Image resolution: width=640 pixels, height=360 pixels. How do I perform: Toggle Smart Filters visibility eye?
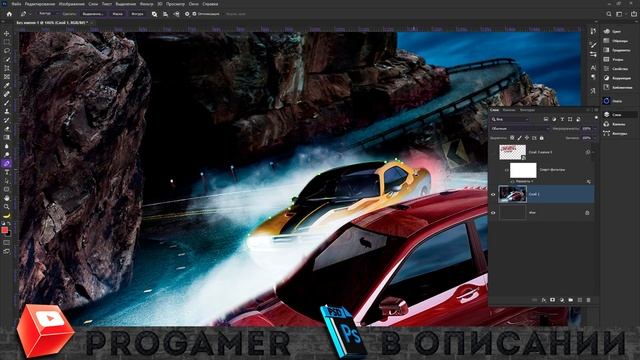coord(506,170)
